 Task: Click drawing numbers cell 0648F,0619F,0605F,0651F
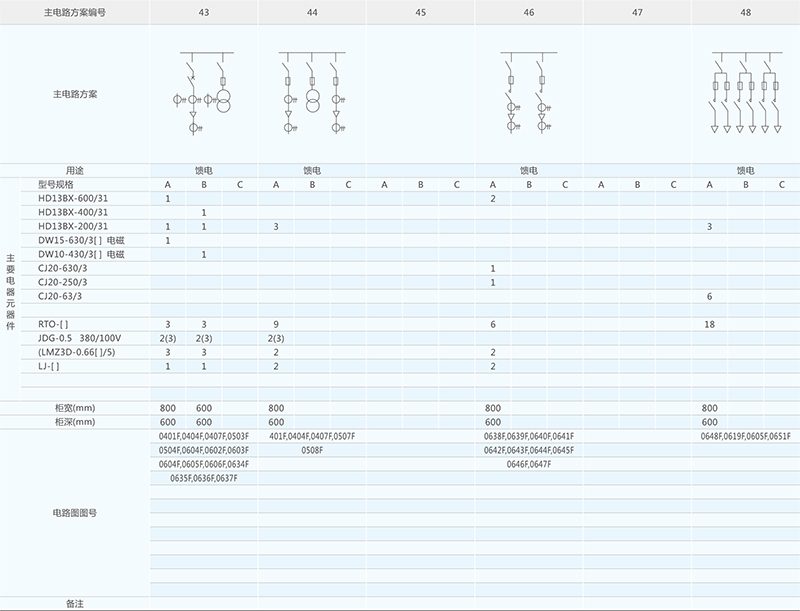point(745,437)
